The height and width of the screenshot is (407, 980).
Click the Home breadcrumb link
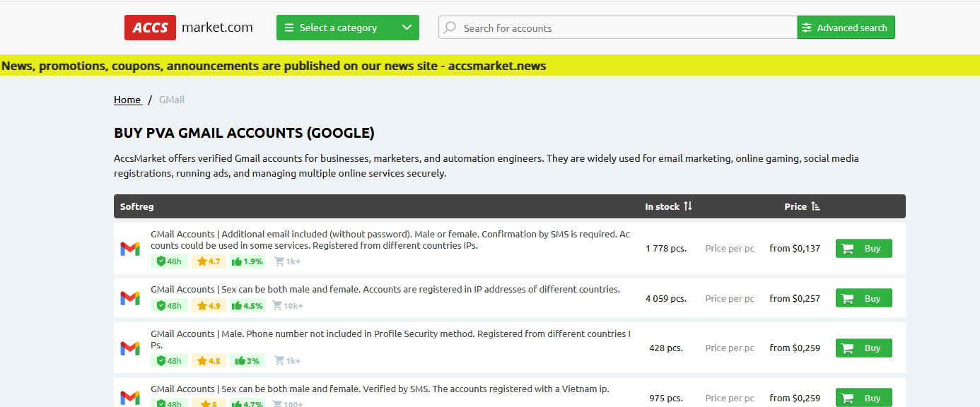tap(128, 100)
